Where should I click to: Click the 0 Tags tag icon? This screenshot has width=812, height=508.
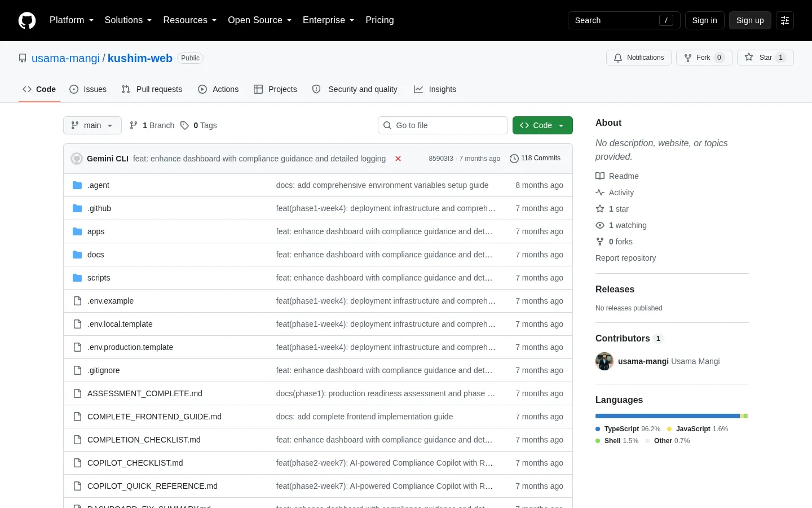click(x=184, y=125)
